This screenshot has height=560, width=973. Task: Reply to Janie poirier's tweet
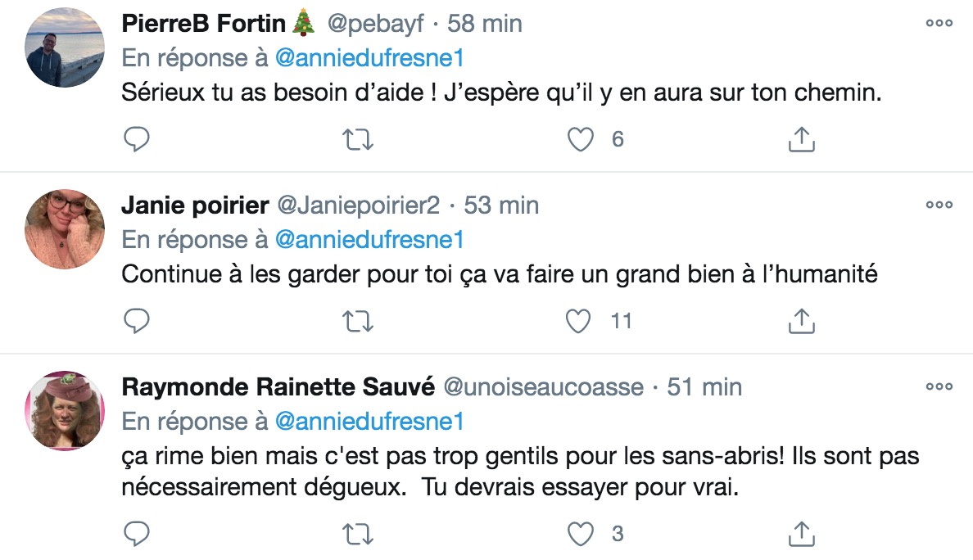pyautogui.click(x=137, y=321)
